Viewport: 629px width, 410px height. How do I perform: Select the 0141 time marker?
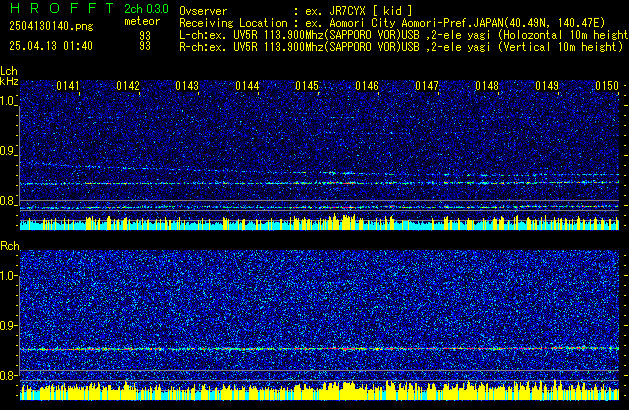68,86
